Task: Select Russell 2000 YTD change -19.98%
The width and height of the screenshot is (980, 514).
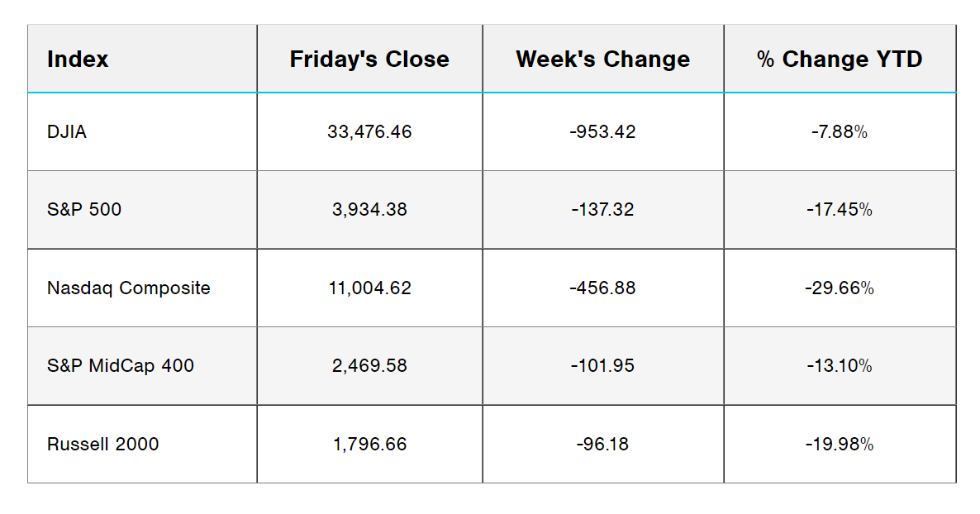Action: 840,445
